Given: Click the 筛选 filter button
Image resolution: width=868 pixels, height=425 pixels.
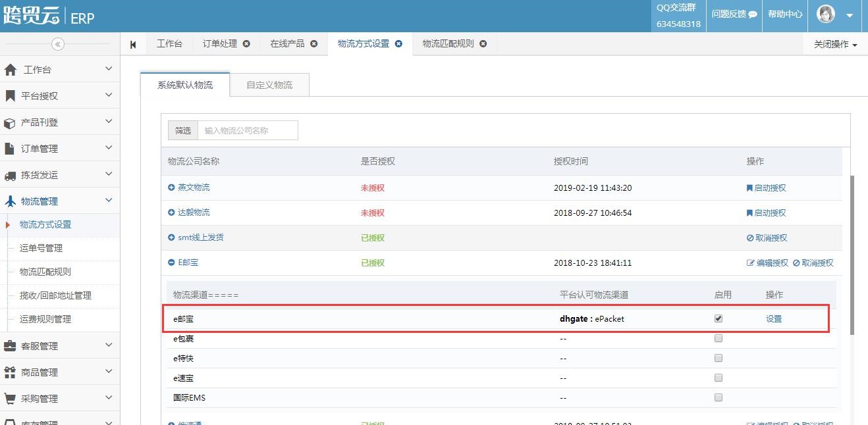Looking at the screenshot, I should pyautogui.click(x=183, y=130).
